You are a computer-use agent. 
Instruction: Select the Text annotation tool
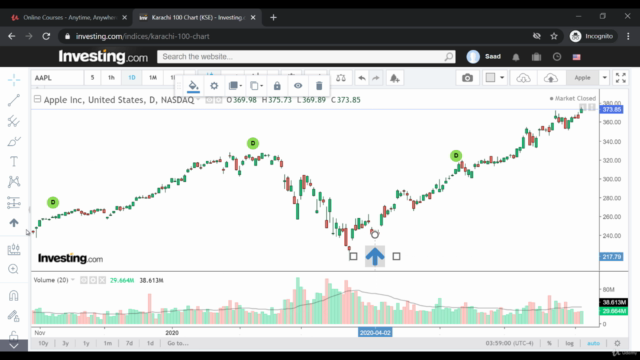[14, 162]
